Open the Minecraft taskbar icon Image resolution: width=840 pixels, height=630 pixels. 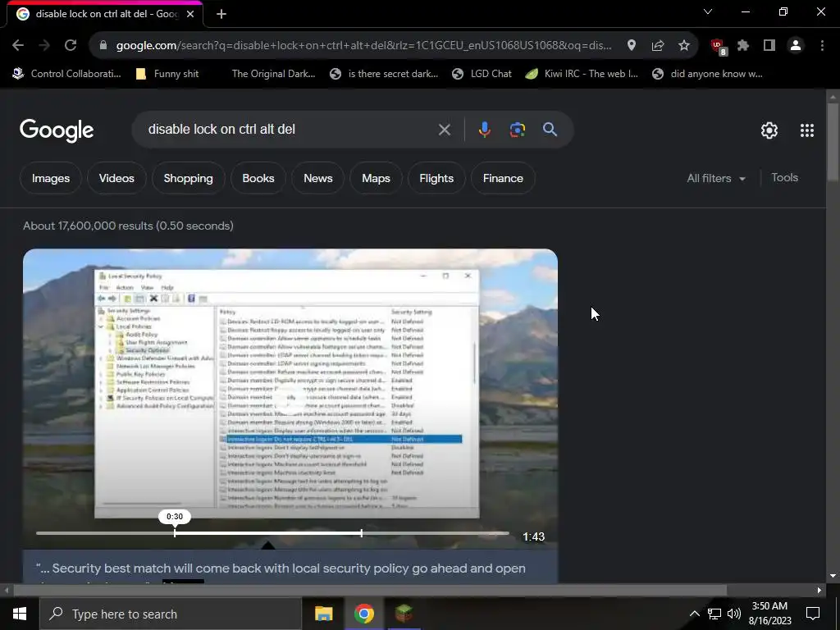pyautogui.click(x=404, y=614)
